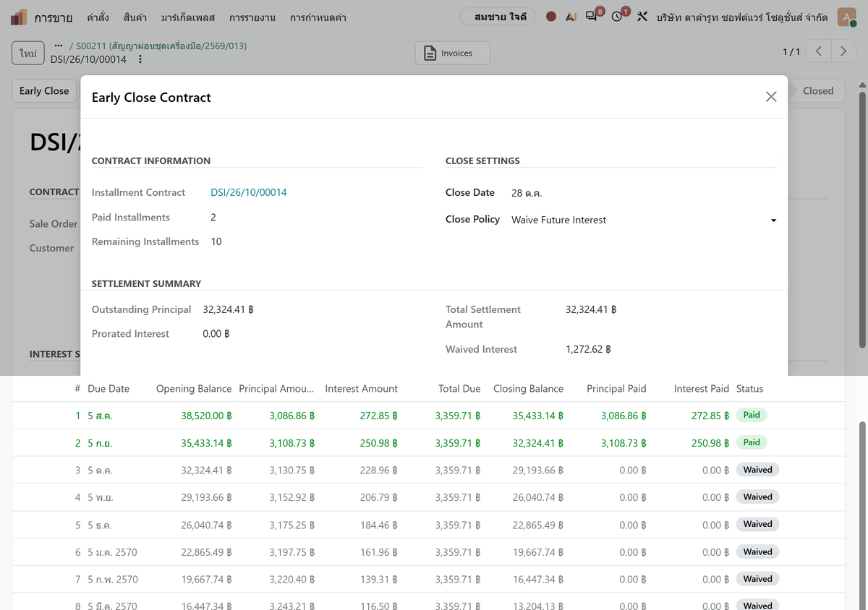The height and width of the screenshot is (610, 868).
Task: Open the AI assistant icon
Action: [x=571, y=17]
